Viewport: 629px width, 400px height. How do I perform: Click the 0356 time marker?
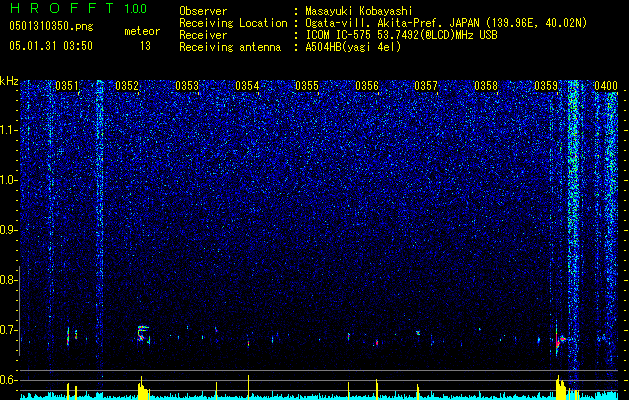(x=367, y=86)
